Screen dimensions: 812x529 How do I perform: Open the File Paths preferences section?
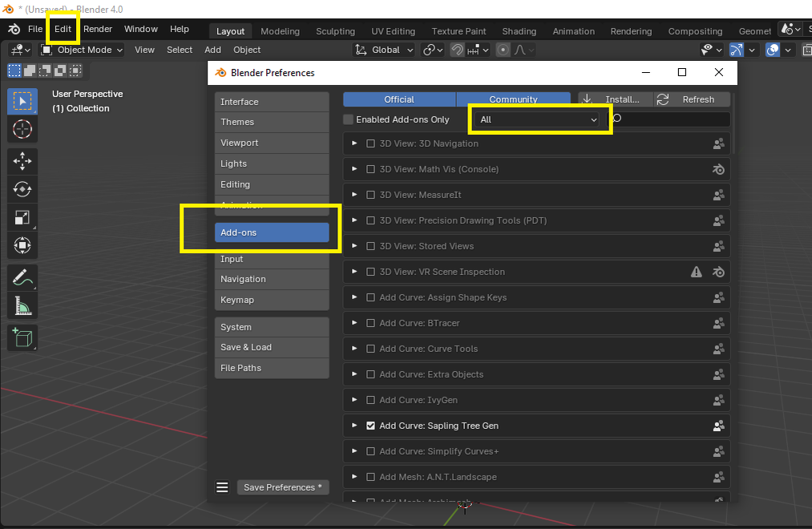pyautogui.click(x=272, y=368)
